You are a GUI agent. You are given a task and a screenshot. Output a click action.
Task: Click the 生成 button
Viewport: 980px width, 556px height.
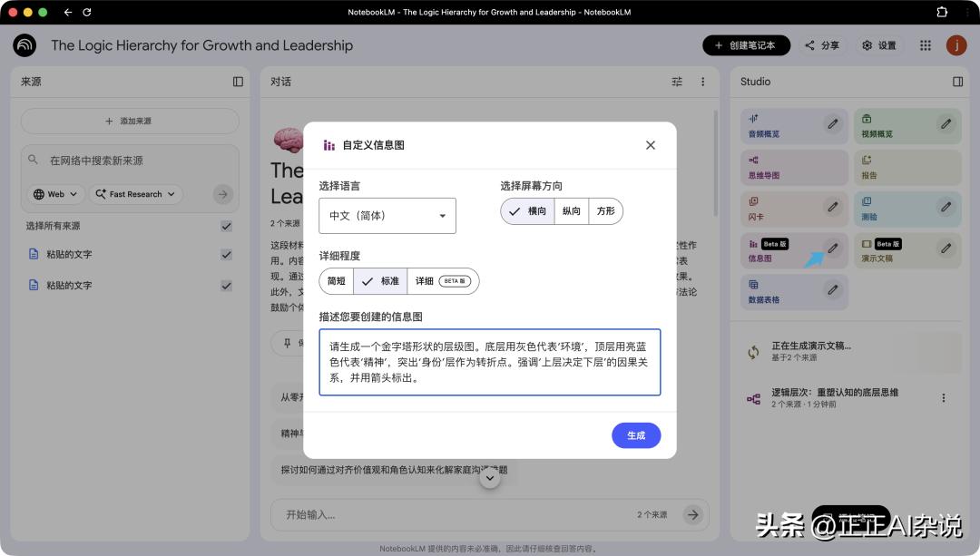coord(636,435)
